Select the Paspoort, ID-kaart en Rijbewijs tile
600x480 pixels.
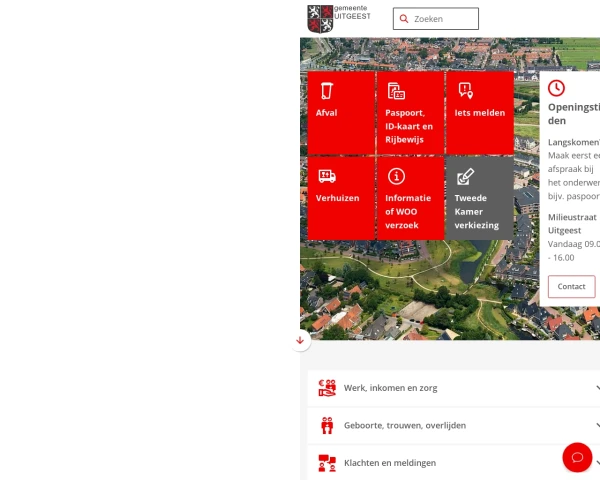[x=411, y=113]
